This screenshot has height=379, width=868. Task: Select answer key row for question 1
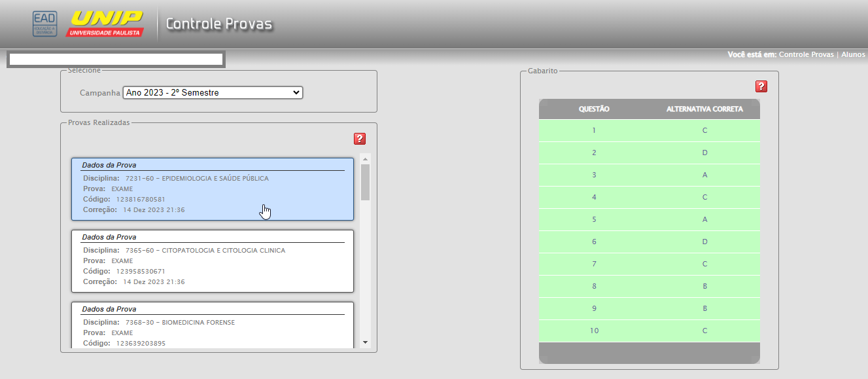[x=649, y=130]
